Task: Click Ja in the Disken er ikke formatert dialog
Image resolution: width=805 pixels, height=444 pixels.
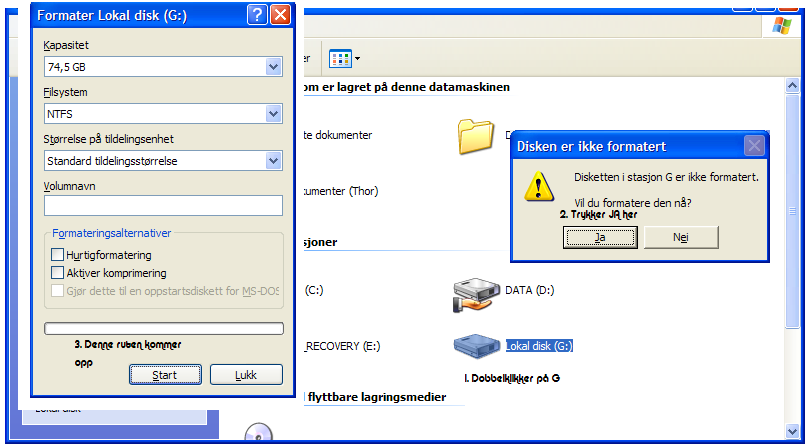Action: [600, 237]
